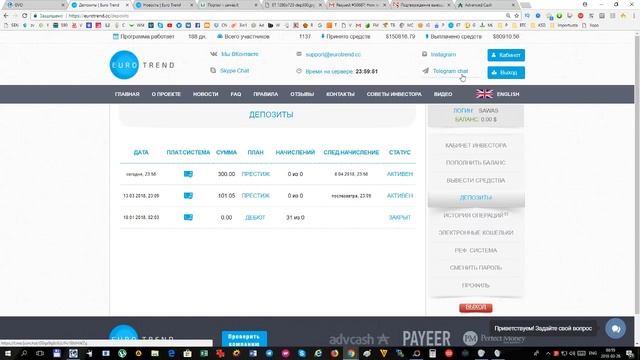The image size is (640, 360).
Task: Click the 300.00 amount cell
Action: click(x=227, y=174)
